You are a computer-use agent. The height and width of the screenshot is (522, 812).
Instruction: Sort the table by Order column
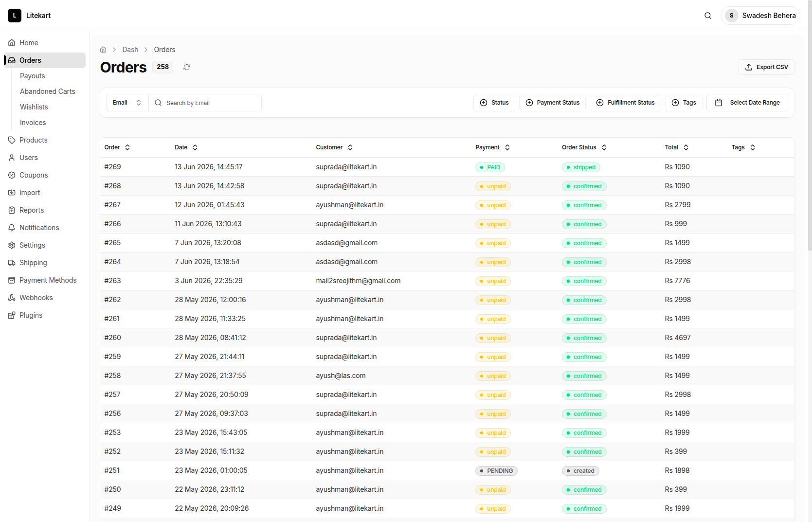pyautogui.click(x=117, y=147)
